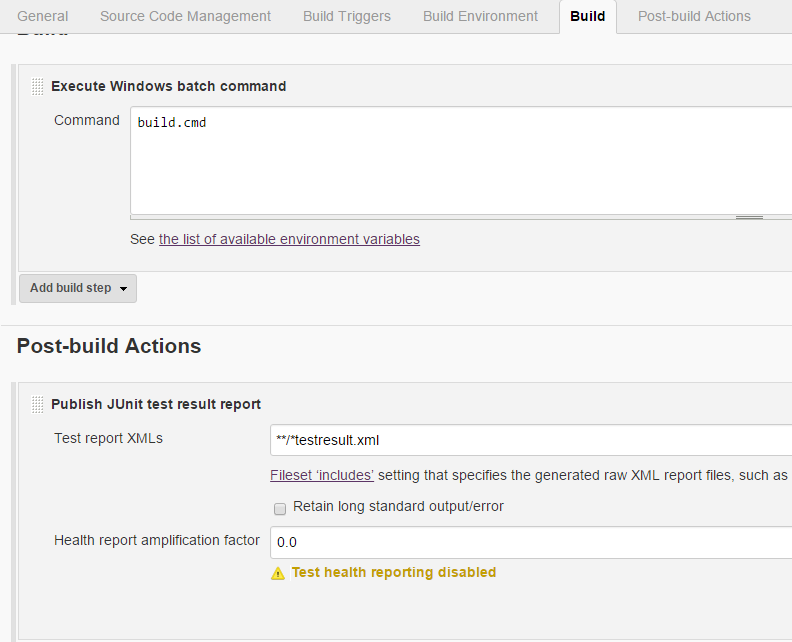The image size is (792, 642).
Task: Click the 'Health report amplification factor' label
Action: click(x=157, y=540)
